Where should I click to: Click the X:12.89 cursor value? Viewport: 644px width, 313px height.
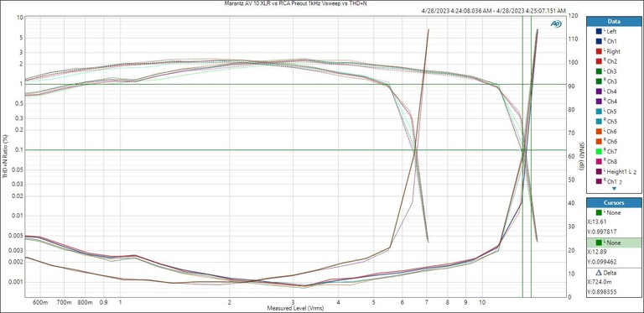(x=598, y=252)
